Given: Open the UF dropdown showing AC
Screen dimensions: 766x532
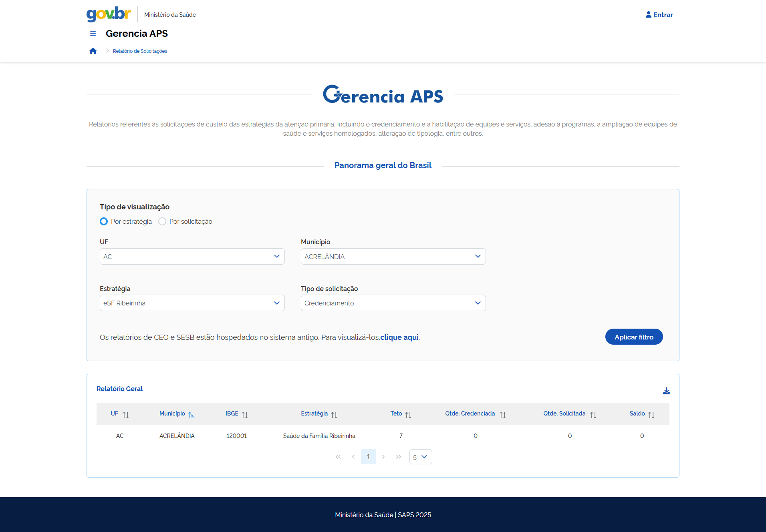Looking at the screenshot, I should (192, 257).
